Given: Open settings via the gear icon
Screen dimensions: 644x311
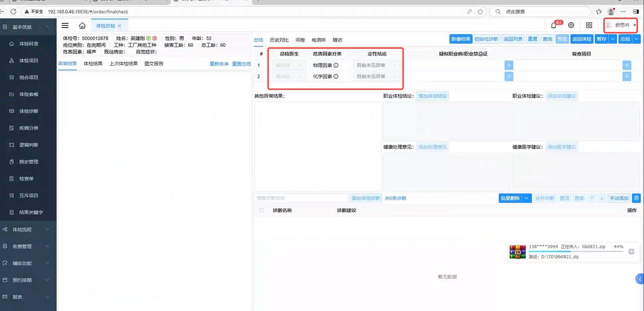Looking at the screenshot, I should [x=571, y=25].
